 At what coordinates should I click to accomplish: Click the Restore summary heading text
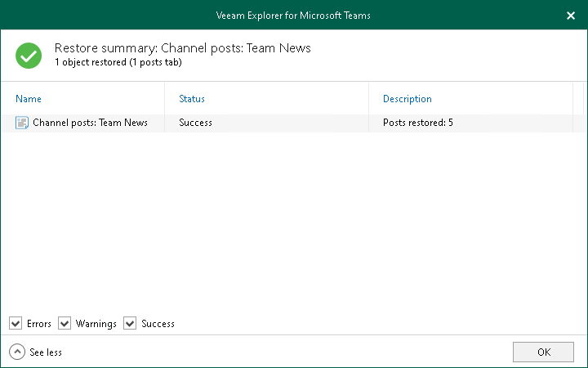[182, 48]
